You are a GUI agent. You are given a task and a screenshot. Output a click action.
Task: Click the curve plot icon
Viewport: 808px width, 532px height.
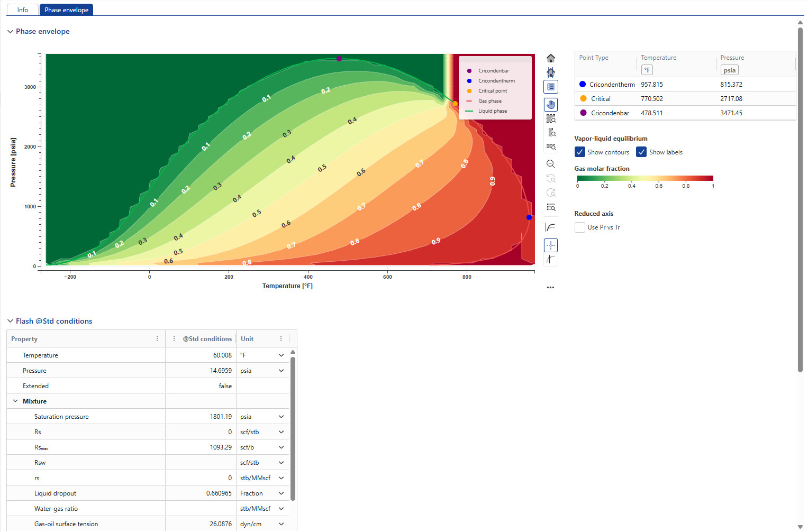(x=551, y=227)
